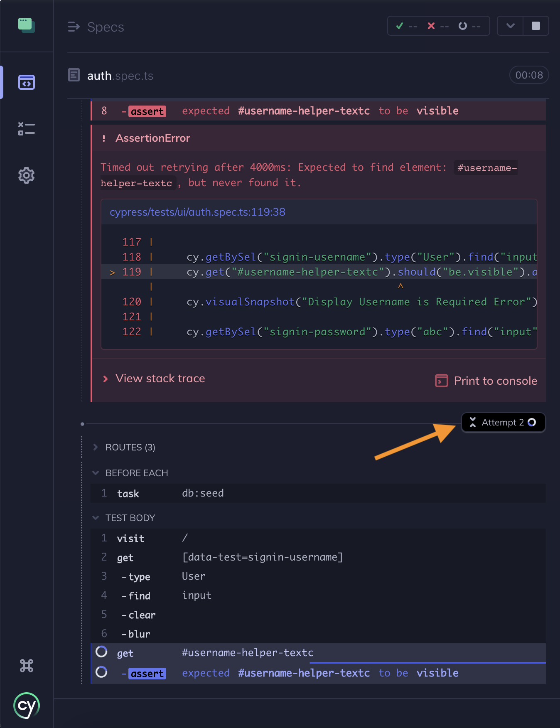Expand the ROUTES (3) section
The height and width of the screenshot is (728, 560).
click(130, 448)
